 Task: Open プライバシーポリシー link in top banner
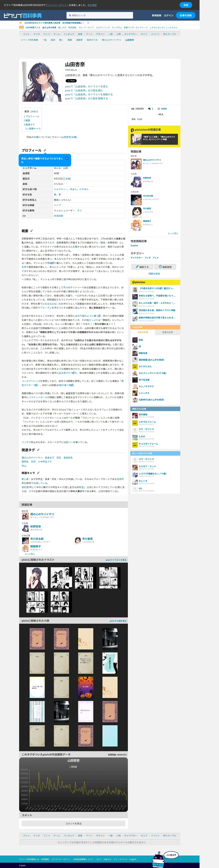57,5
